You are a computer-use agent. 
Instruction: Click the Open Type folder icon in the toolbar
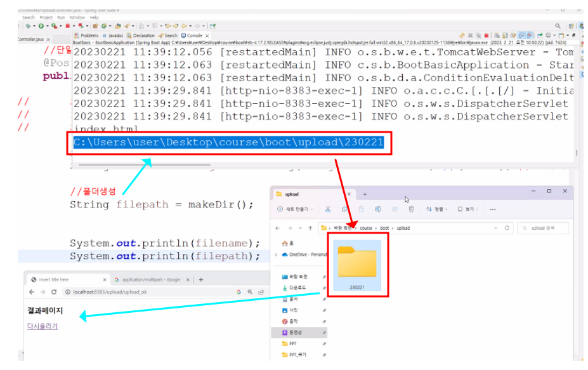(118, 26)
